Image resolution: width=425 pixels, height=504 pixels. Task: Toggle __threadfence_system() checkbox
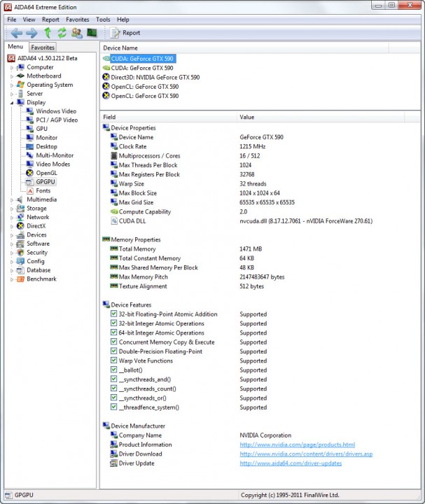(x=114, y=407)
